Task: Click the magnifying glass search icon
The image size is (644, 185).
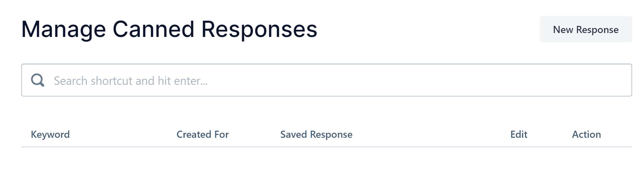Action: point(38,80)
